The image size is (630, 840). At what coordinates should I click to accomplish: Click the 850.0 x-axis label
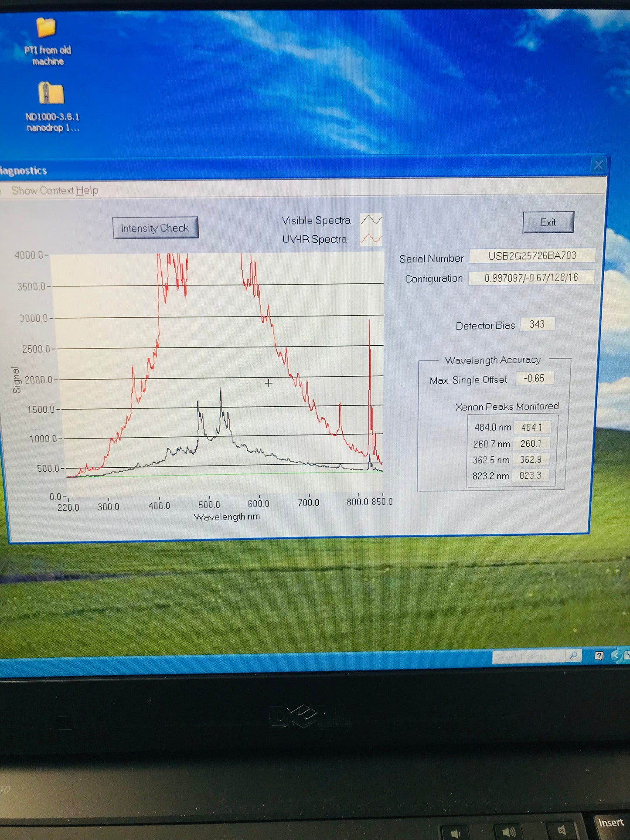point(382,502)
